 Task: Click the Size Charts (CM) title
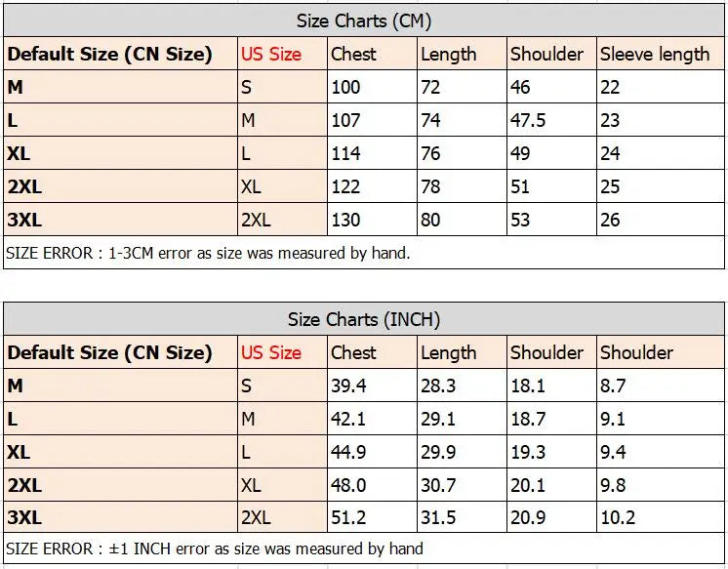click(x=364, y=20)
